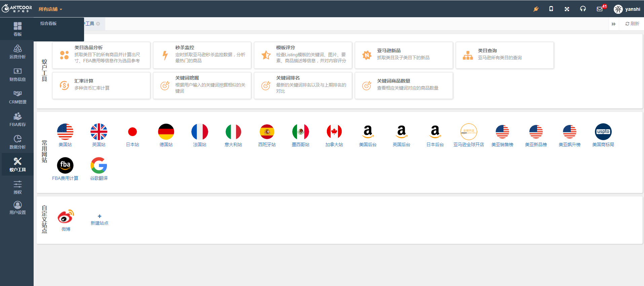The width and height of the screenshot is (644, 286).
Task: Open the 美国站 US flag link
Action: coord(65,135)
